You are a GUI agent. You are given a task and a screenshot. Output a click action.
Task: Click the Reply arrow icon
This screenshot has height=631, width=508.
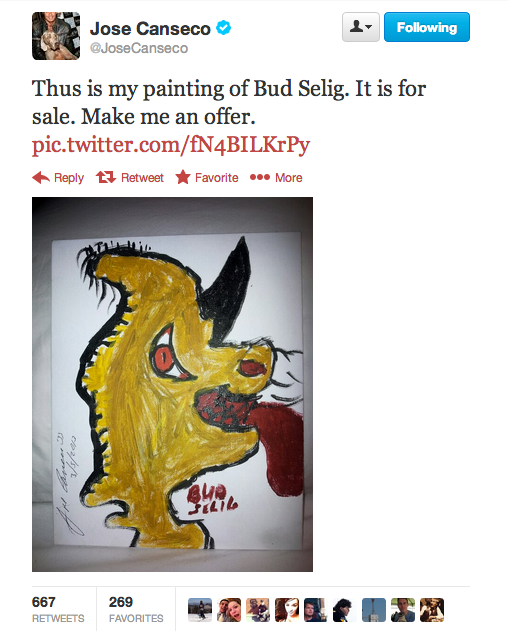(x=41, y=177)
